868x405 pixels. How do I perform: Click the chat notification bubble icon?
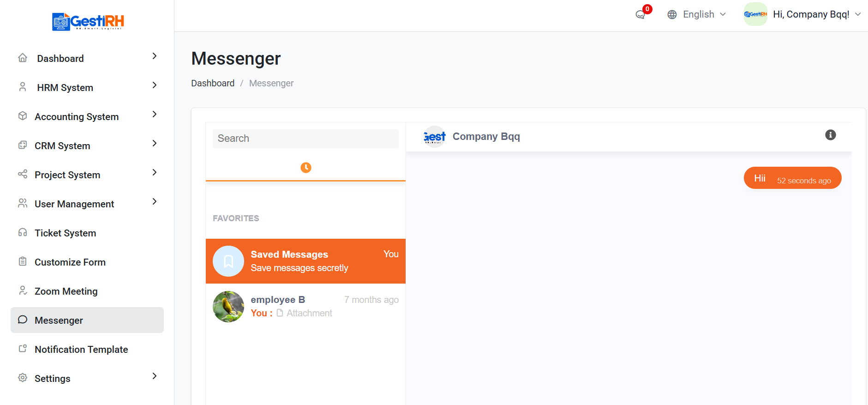(641, 15)
